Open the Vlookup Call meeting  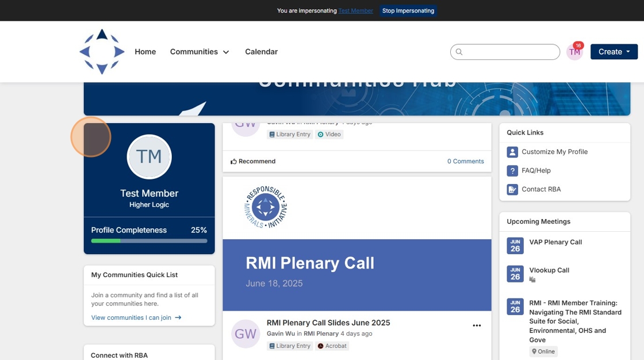pos(549,270)
